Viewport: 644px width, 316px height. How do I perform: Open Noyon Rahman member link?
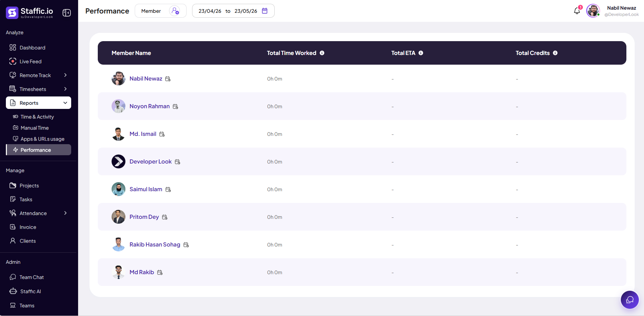(x=150, y=106)
